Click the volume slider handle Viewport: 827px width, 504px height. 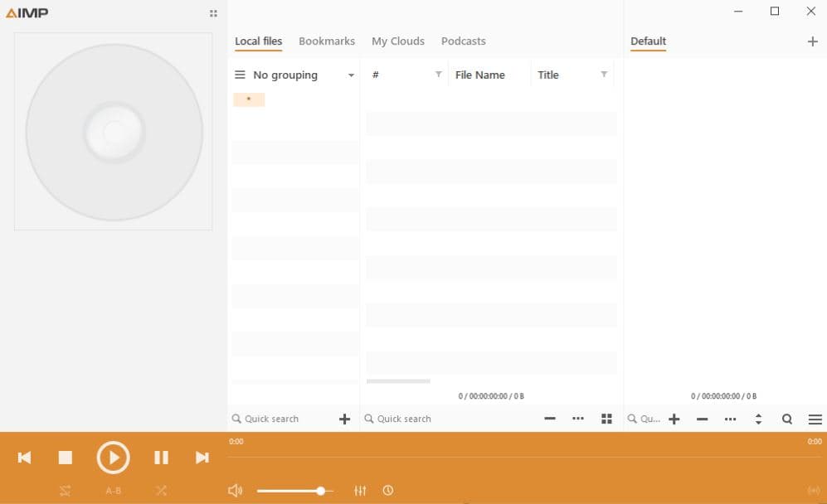[320, 491]
